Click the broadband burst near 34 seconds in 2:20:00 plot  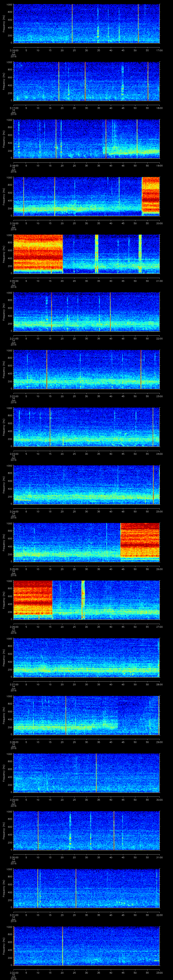click(97, 254)
